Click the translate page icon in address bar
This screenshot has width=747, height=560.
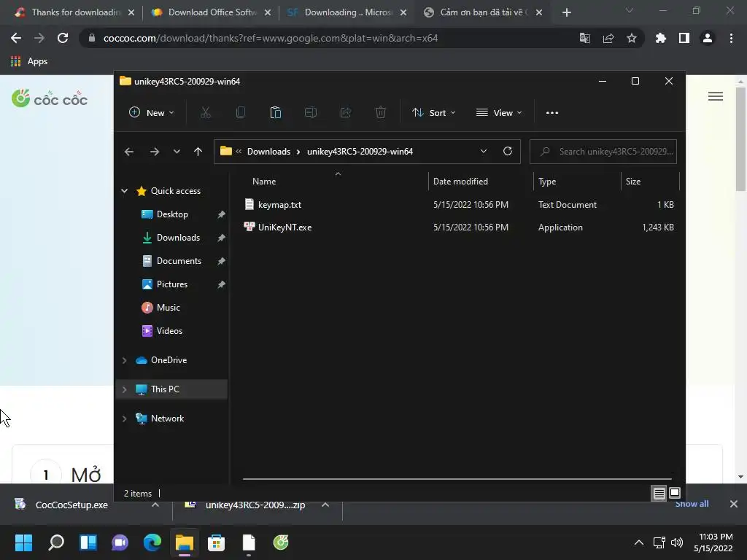pyautogui.click(x=584, y=38)
